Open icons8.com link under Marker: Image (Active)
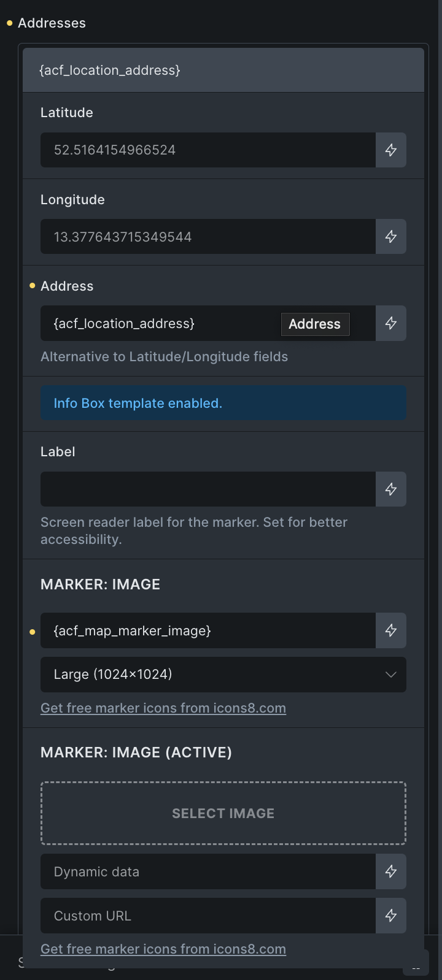The height and width of the screenshot is (980, 442). [163, 949]
